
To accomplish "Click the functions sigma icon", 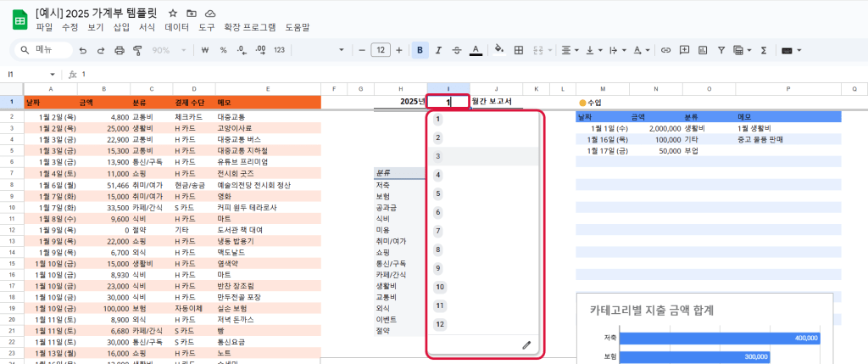I will point(763,50).
